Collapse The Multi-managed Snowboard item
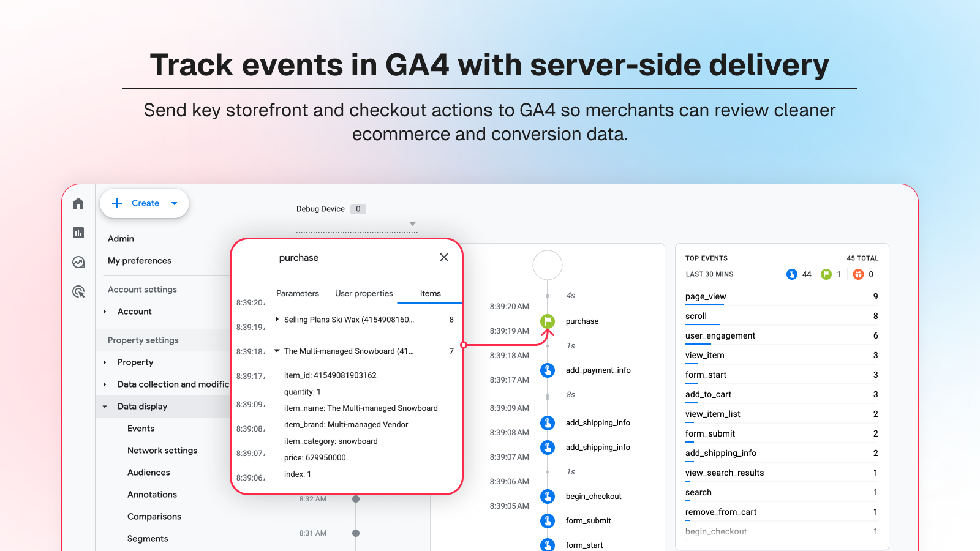 coord(277,351)
